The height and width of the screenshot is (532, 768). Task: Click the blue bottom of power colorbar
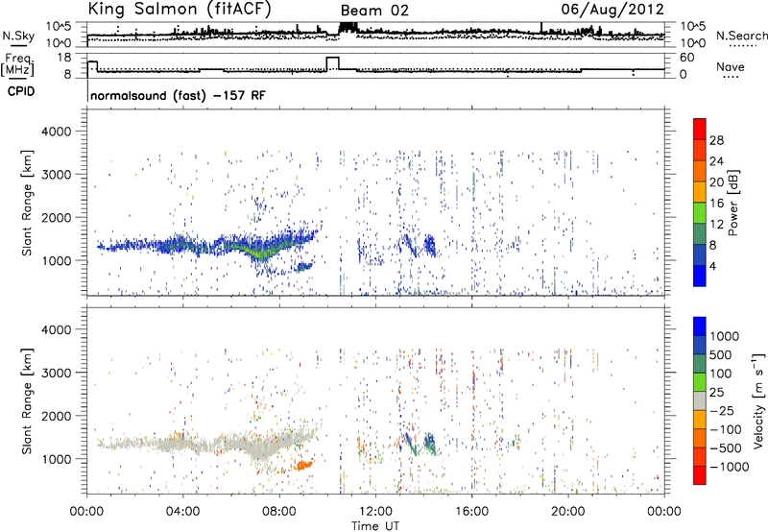point(700,276)
